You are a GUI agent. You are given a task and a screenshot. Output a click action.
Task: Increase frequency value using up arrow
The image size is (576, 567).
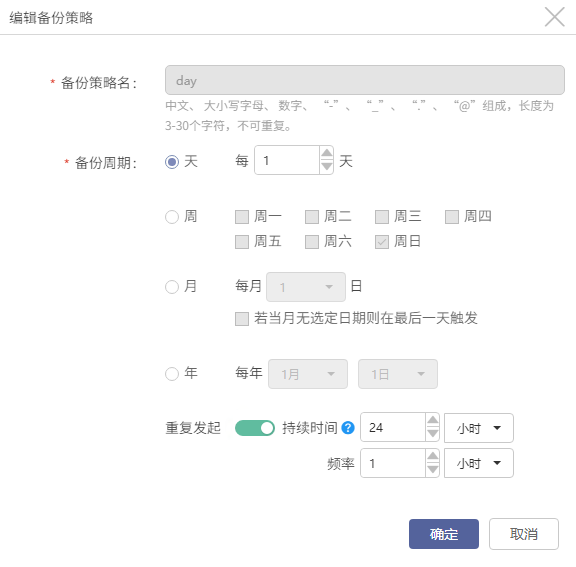pyautogui.click(x=432, y=456)
